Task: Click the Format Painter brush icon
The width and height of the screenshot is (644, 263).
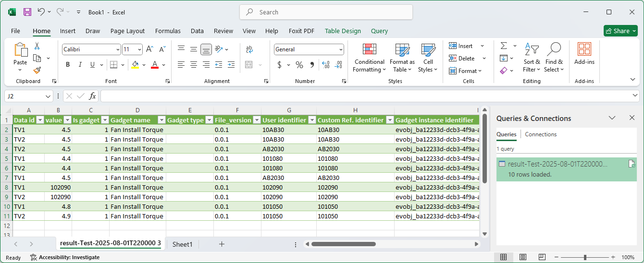Action: 37,70
